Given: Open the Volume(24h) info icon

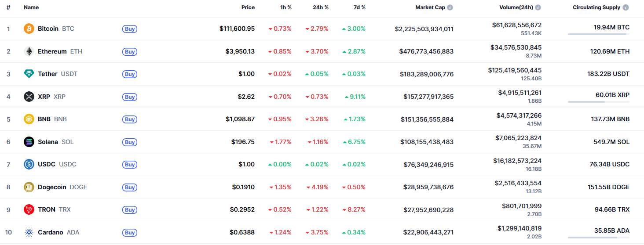Looking at the screenshot, I should [538, 7].
